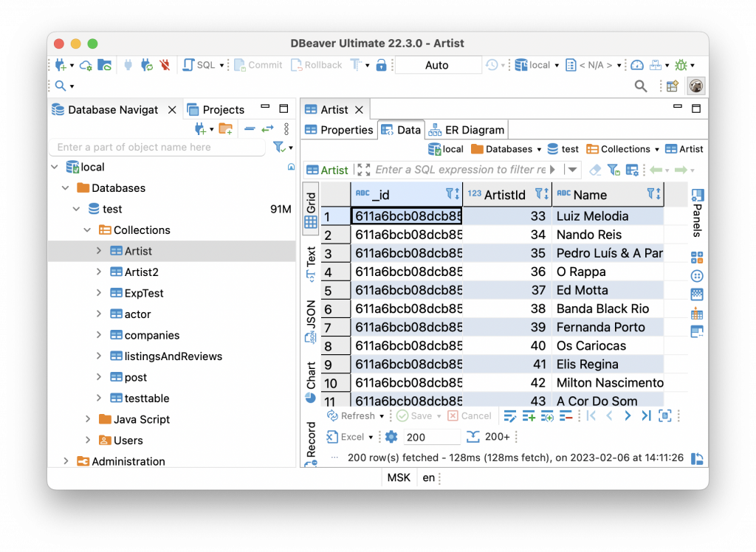Click the ArtistId column header
The image size is (756, 552).
pyautogui.click(x=507, y=194)
